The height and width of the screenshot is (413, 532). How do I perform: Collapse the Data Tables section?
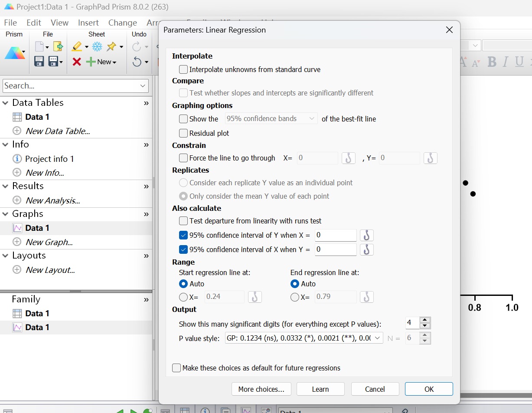pyautogui.click(x=6, y=103)
